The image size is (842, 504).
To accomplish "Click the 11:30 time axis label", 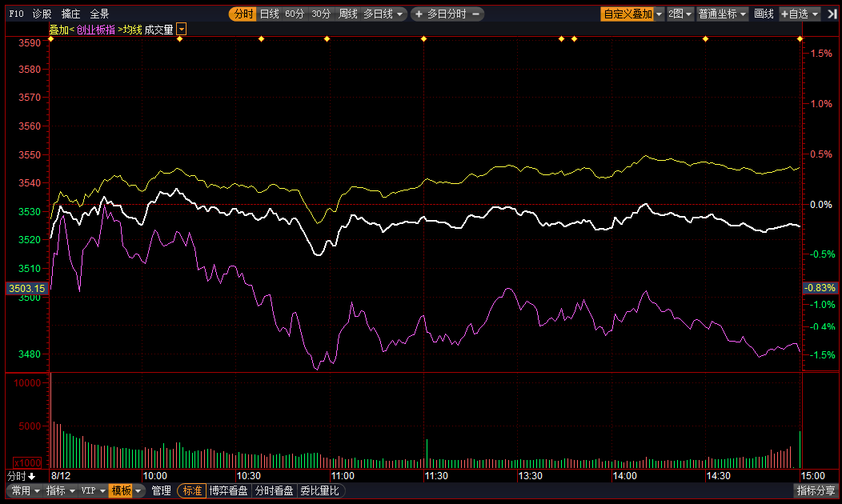I will click(x=436, y=476).
